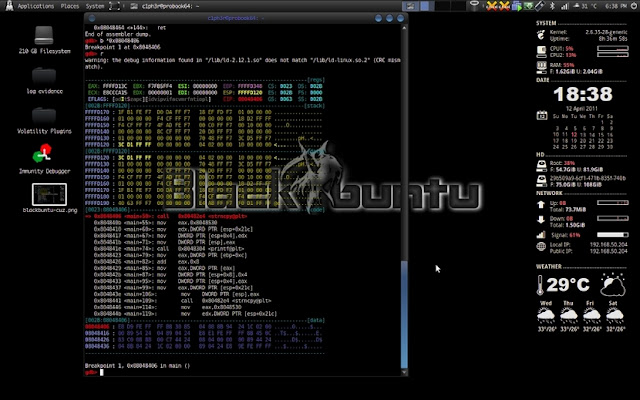The width and height of the screenshot is (640, 400).
Task: Open the Bluetooth tray icon
Action: click(x=553, y=6)
